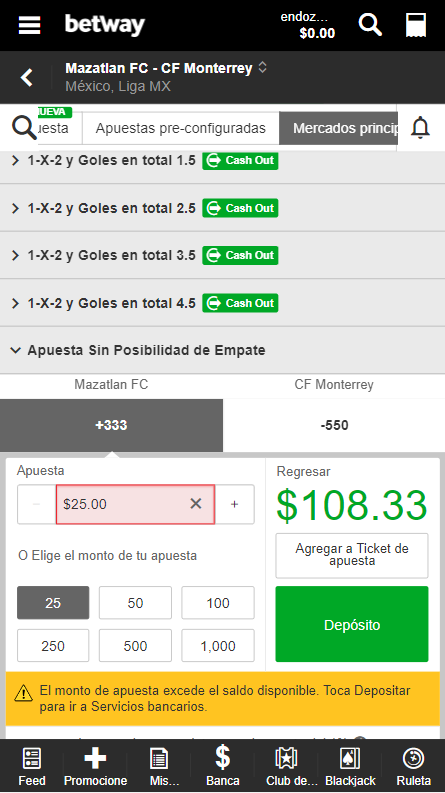Open Banca dollar icon
Viewport: 445px width, 793px height.
[x=222, y=767]
